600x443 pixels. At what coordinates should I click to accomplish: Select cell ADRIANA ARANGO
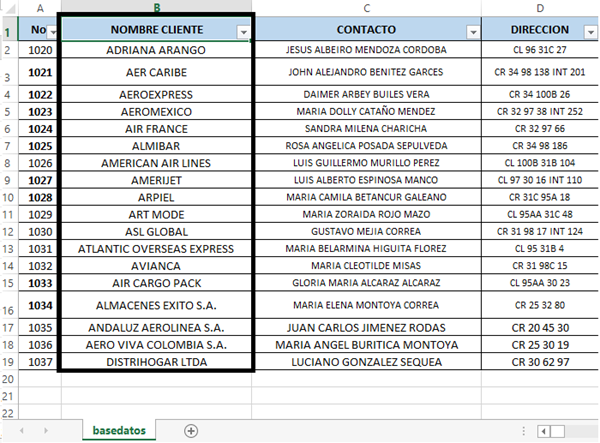point(156,50)
